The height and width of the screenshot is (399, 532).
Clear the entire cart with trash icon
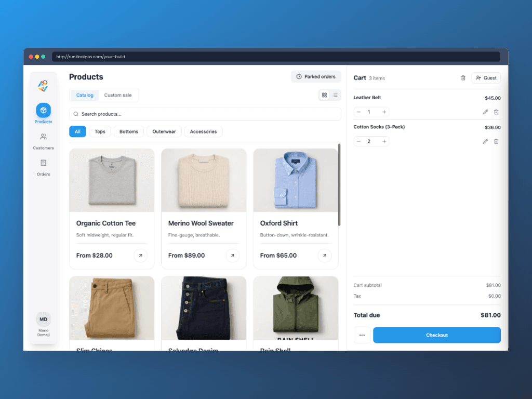coord(463,78)
